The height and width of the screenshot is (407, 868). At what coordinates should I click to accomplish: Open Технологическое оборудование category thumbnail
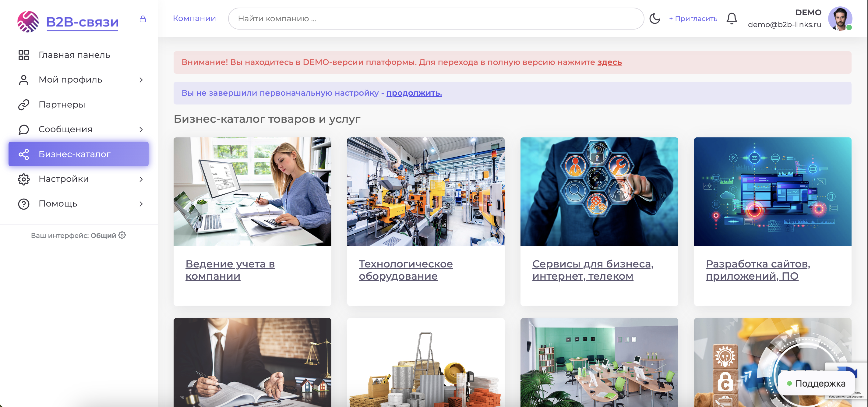click(425, 191)
